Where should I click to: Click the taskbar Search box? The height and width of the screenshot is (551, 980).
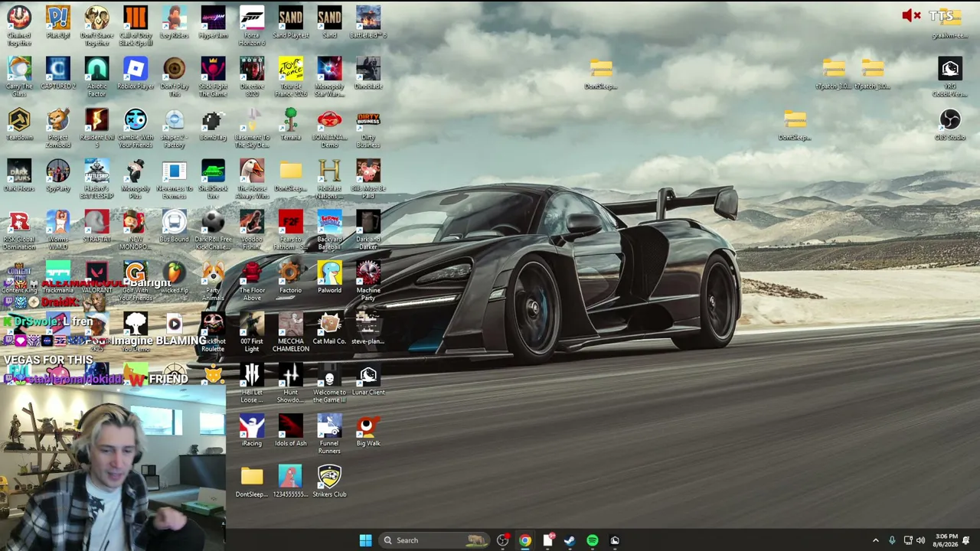[433, 540]
